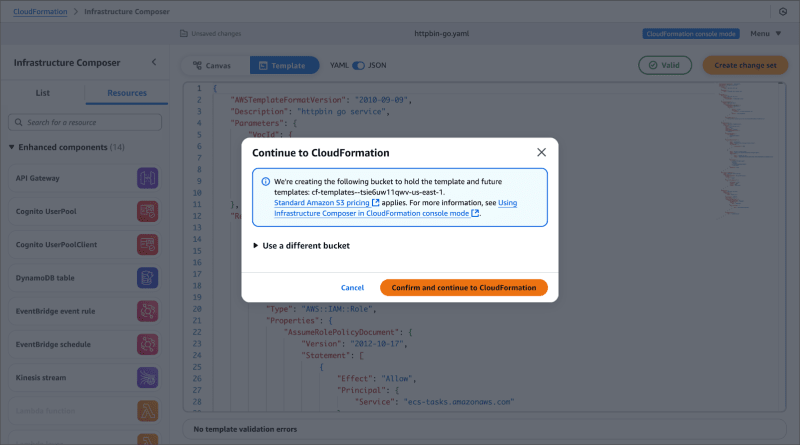Cancel the dialog
Image resolution: width=800 pixels, height=445 pixels.
[352, 287]
